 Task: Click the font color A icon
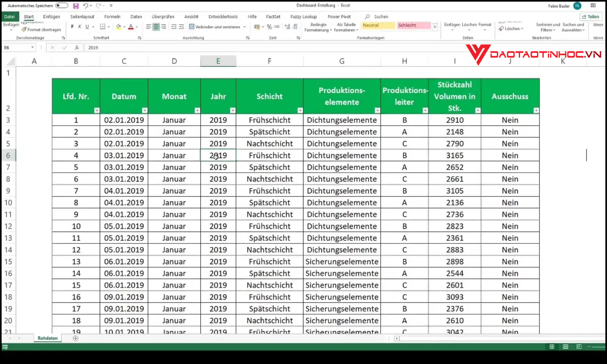(131, 27)
